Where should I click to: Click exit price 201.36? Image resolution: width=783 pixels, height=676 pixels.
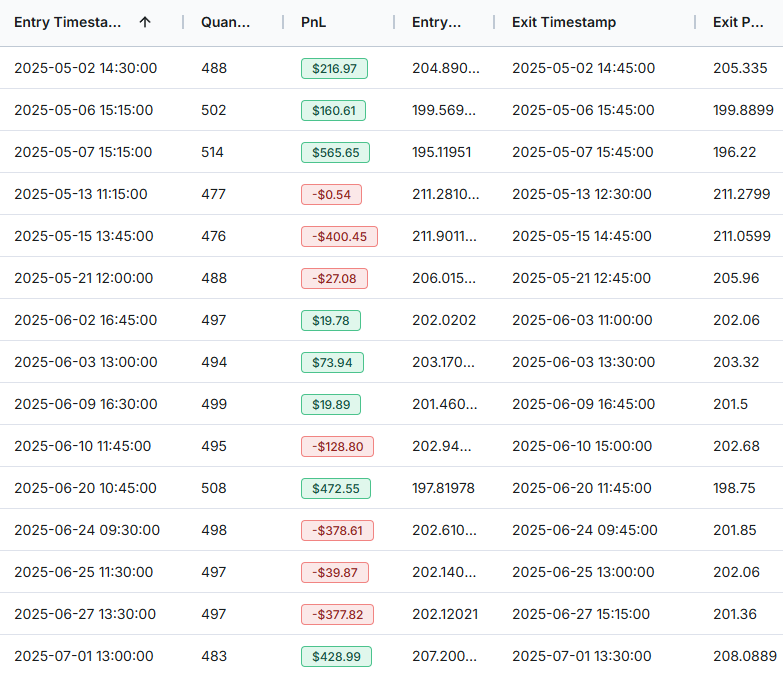coord(735,613)
